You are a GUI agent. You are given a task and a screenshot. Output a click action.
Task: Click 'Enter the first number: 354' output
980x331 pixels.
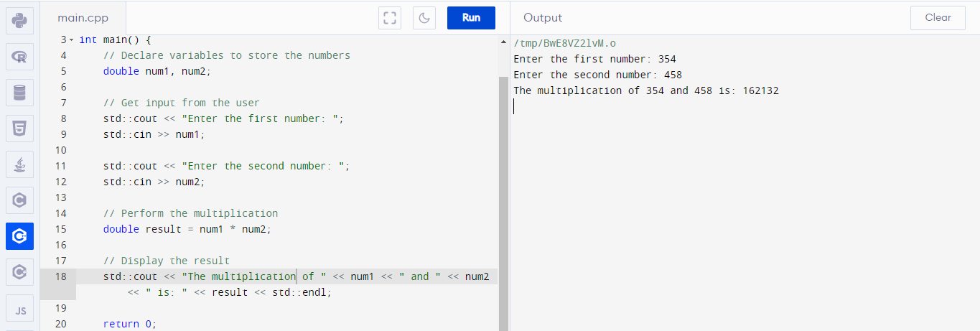[x=594, y=59]
